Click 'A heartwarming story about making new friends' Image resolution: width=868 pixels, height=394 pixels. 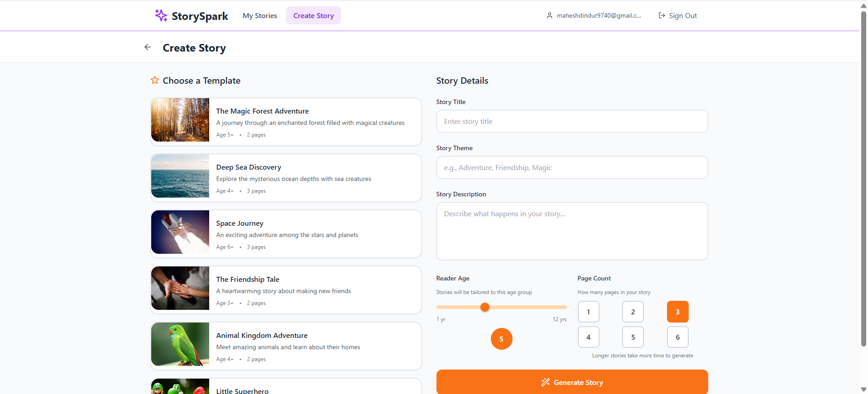point(283,291)
